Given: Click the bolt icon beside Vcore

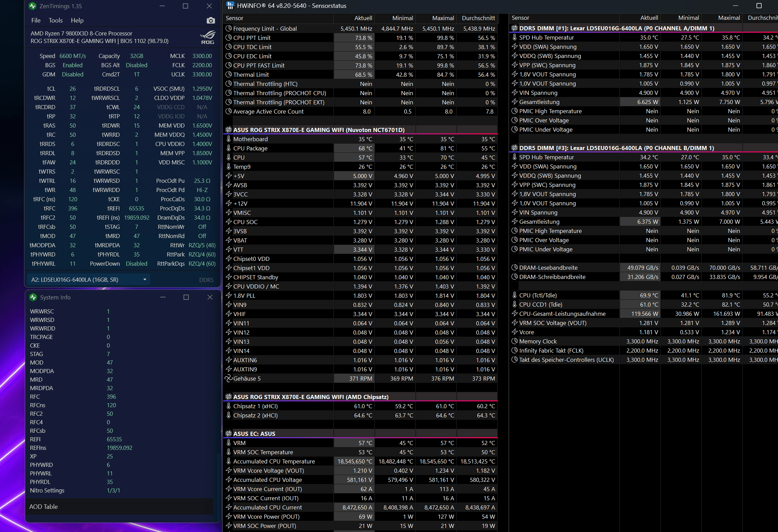Looking at the screenshot, I should click(515, 332).
